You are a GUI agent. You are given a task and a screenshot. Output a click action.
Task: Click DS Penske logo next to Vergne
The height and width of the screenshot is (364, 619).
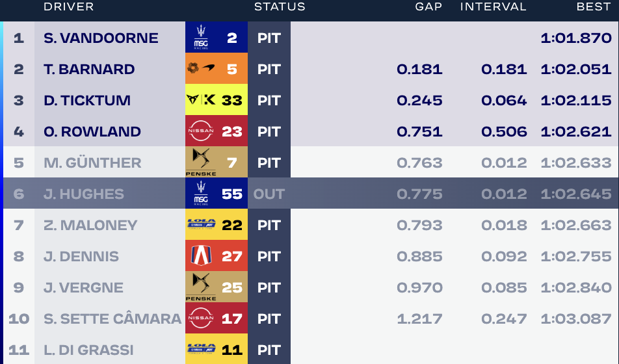point(201,287)
